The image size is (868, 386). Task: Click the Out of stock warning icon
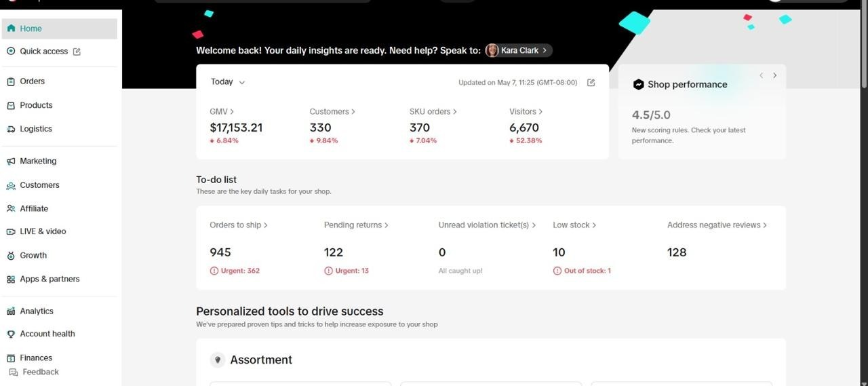[x=557, y=271]
